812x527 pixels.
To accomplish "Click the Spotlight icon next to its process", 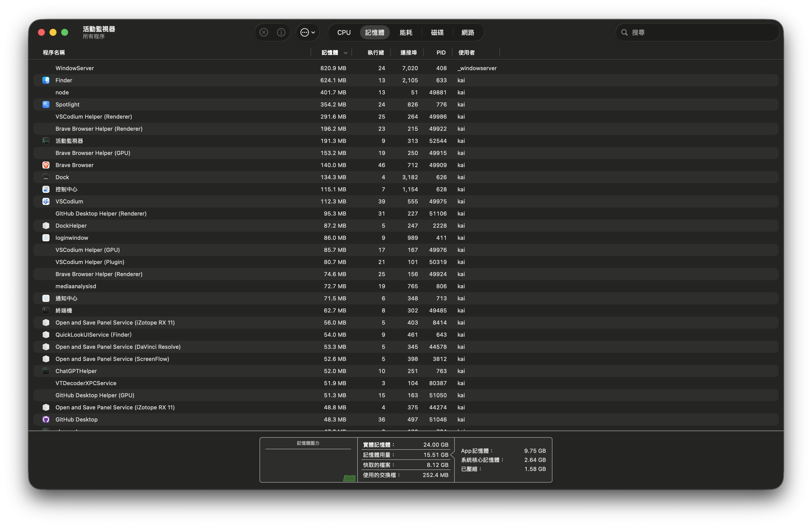I will (x=46, y=104).
